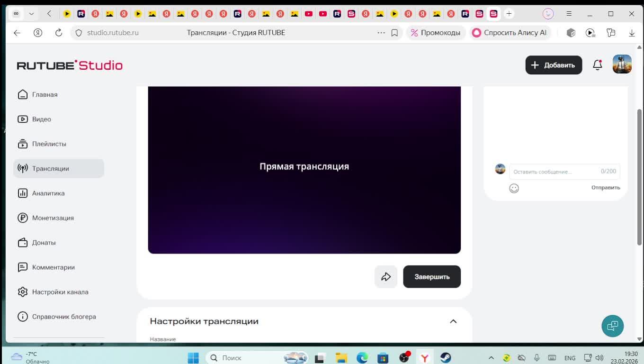Image resolution: width=644 pixels, height=364 pixels.
Task: Go to Видео in the sidebar
Action: click(x=59, y=119)
